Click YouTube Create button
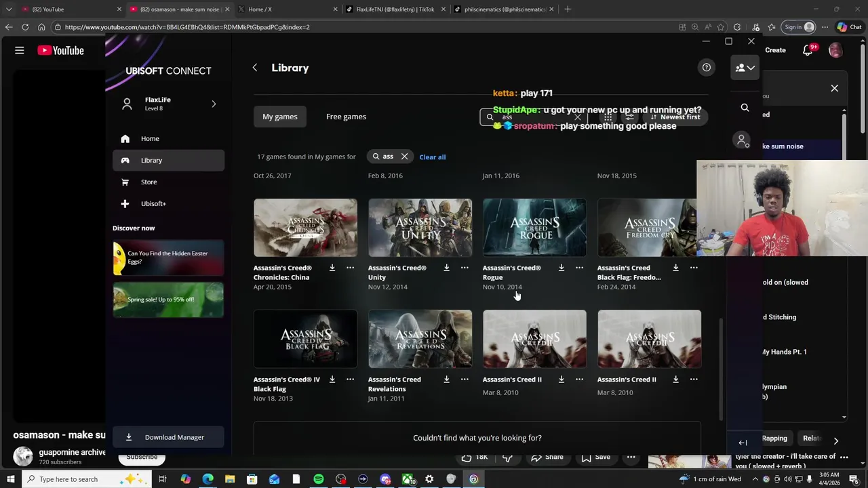Image resolution: width=868 pixels, height=488 pixels. [775, 50]
